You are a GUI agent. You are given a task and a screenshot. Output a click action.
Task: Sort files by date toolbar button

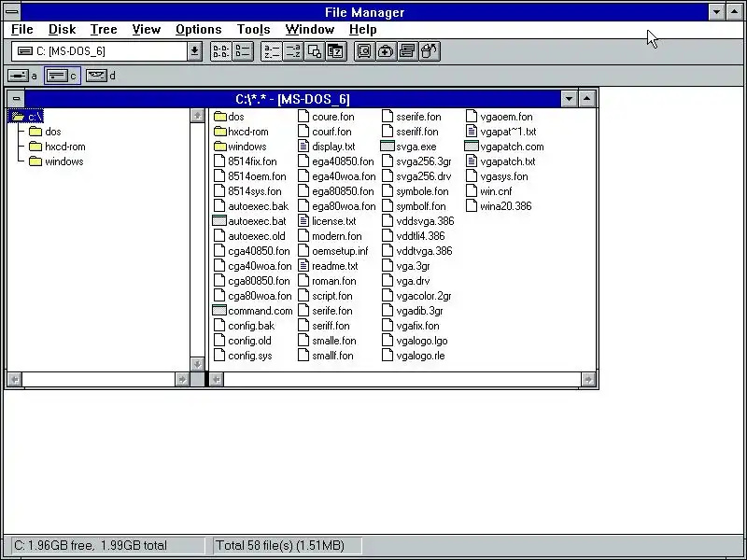(x=336, y=51)
